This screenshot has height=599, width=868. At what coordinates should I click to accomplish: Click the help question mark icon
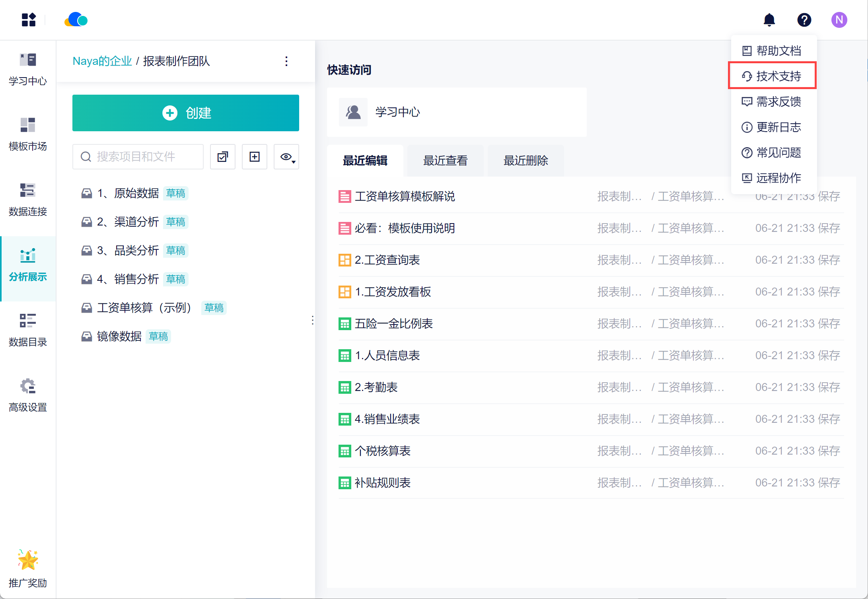(x=804, y=20)
